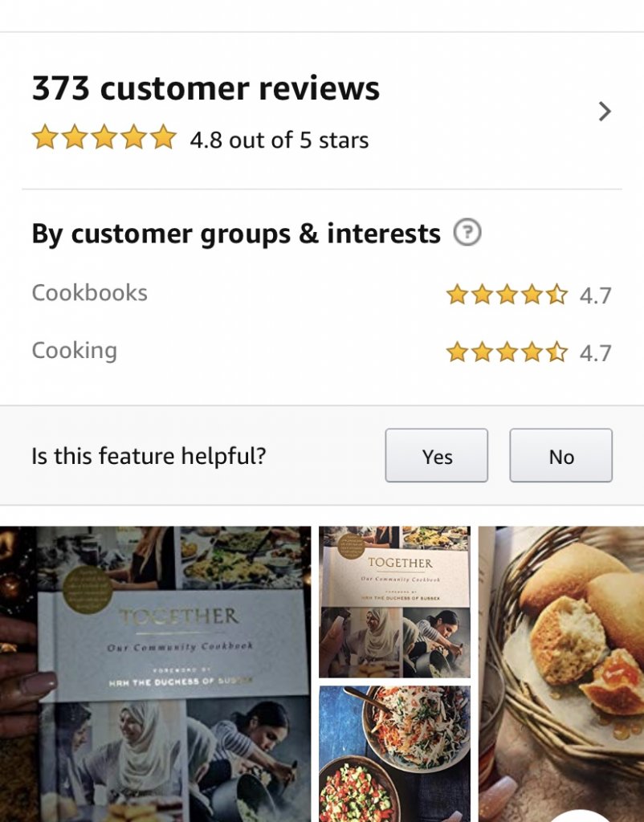Image resolution: width=644 pixels, height=822 pixels.
Task: Click the By customer groups & interests heading
Action: point(235,234)
